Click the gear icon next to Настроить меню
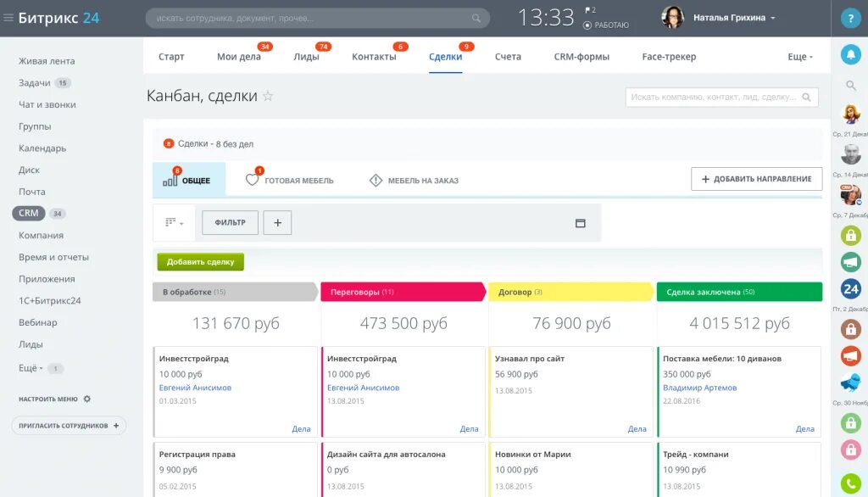Image resolution: width=868 pixels, height=497 pixels. [87, 399]
